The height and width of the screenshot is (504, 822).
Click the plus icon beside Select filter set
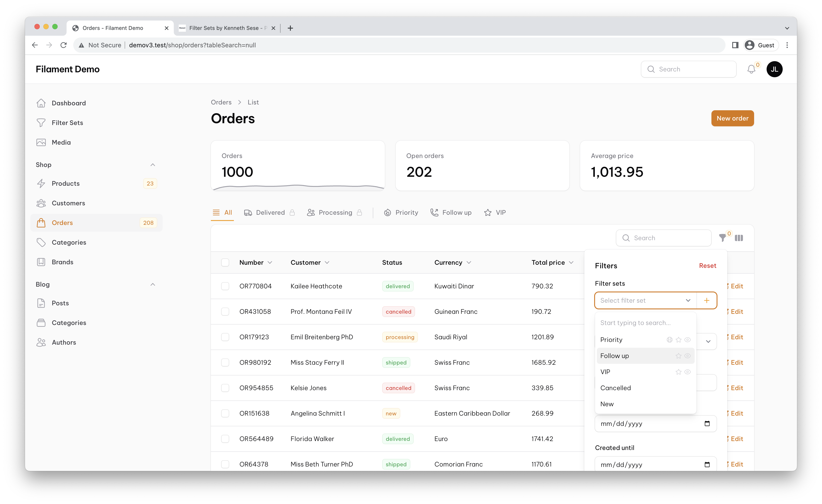click(x=707, y=300)
